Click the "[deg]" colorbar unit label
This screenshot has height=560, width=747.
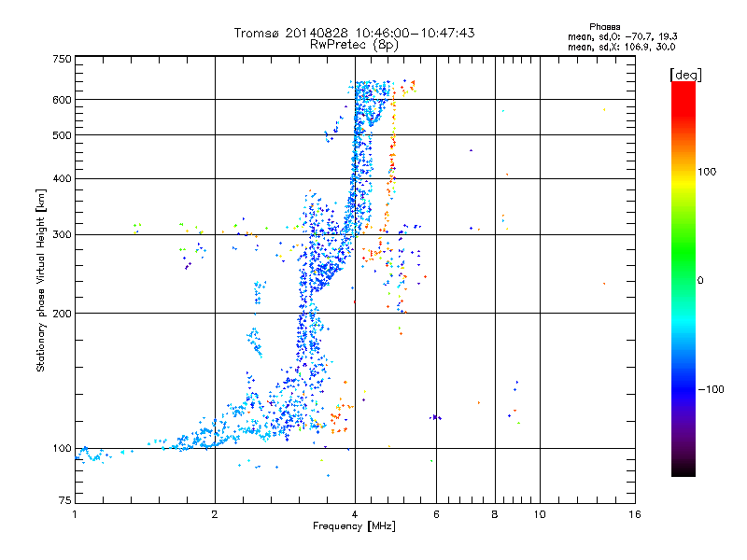685,75
